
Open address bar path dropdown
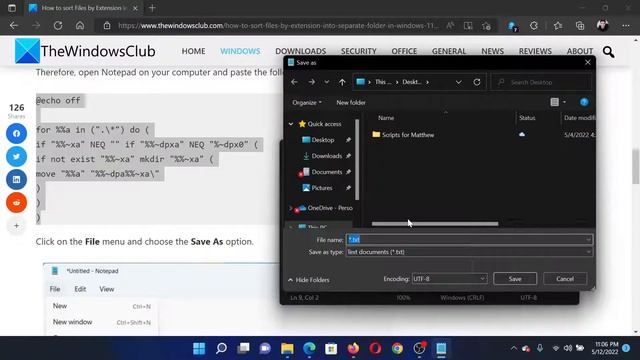[458, 82]
